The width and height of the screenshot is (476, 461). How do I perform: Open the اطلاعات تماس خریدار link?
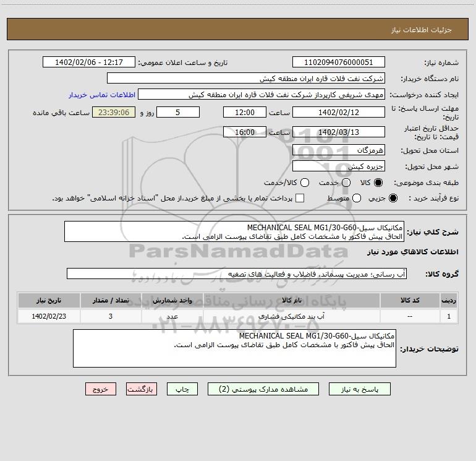(102, 95)
